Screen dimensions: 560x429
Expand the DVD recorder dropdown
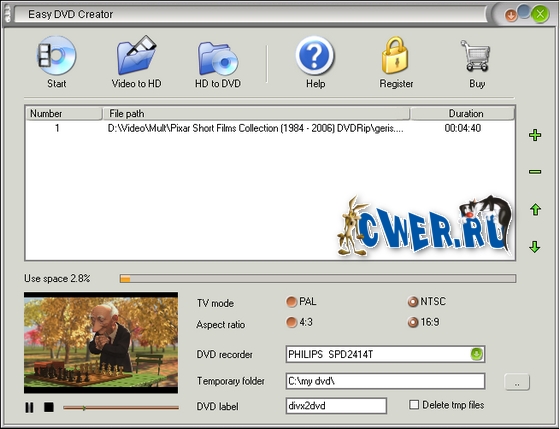tap(476, 354)
